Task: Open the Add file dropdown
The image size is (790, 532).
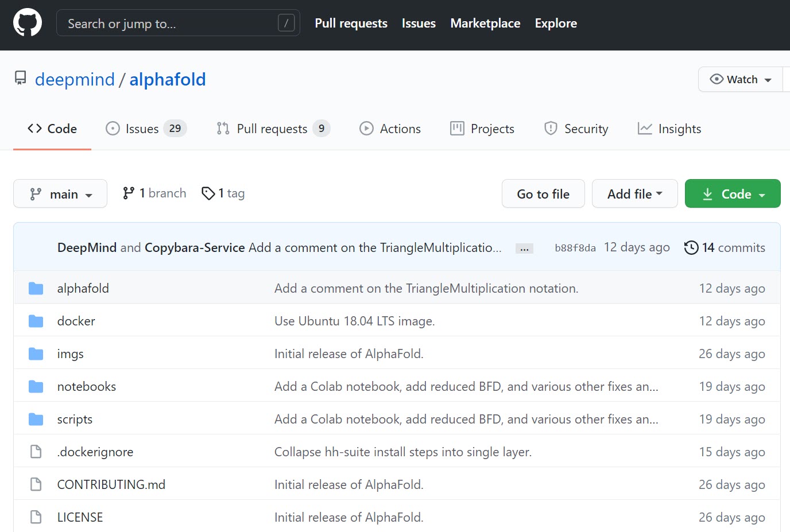Action: coord(635,193)
